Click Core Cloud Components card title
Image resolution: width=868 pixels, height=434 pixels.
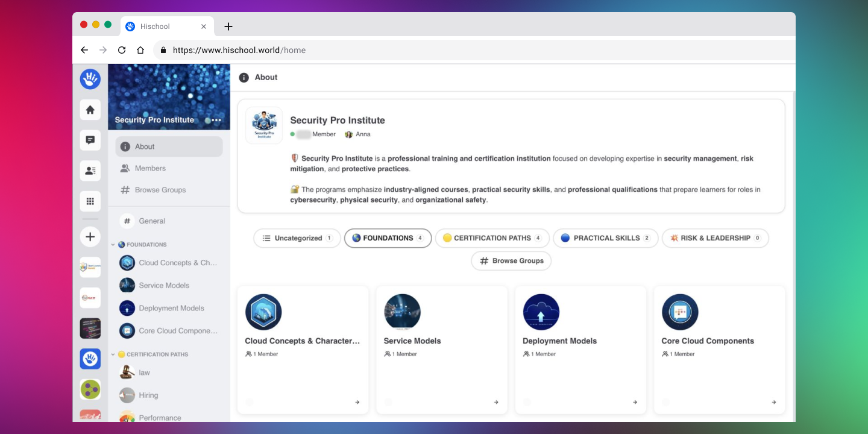tap(708, 341)
